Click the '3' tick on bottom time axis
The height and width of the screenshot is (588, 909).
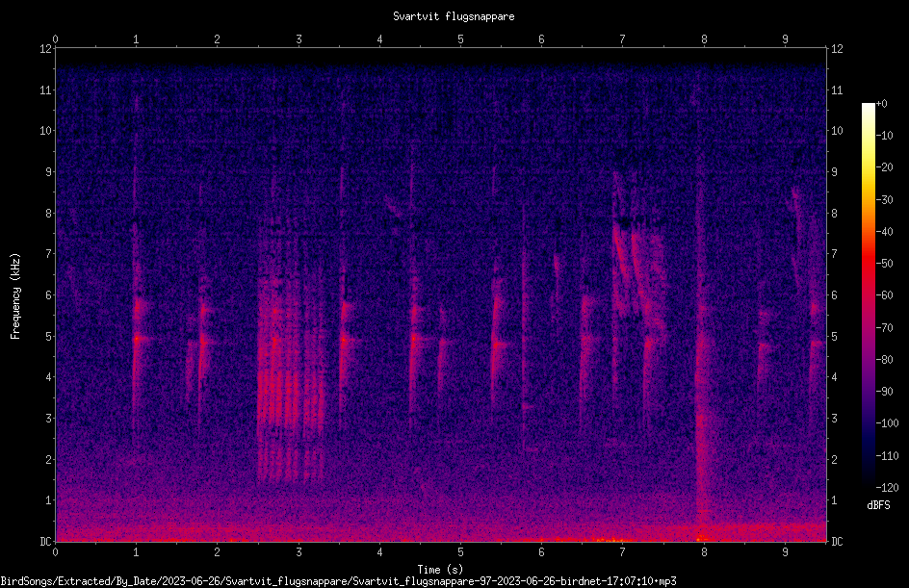click(299, 552)
